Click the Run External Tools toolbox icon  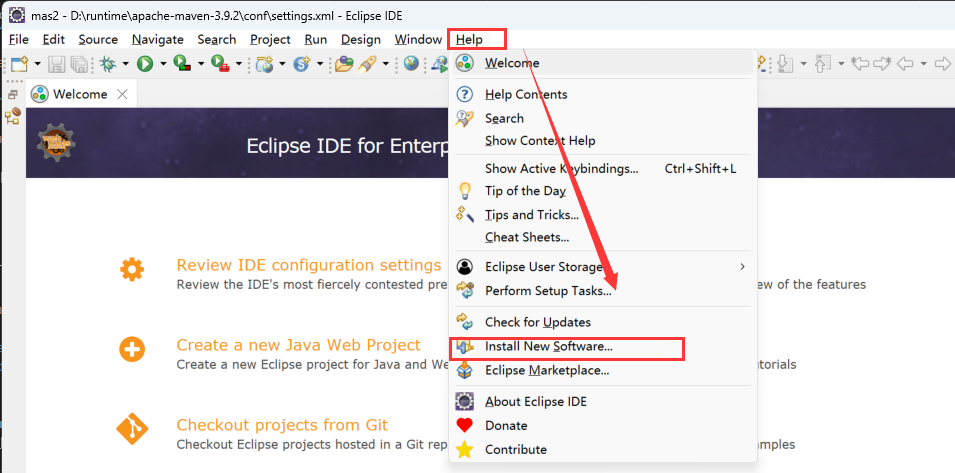220,63
